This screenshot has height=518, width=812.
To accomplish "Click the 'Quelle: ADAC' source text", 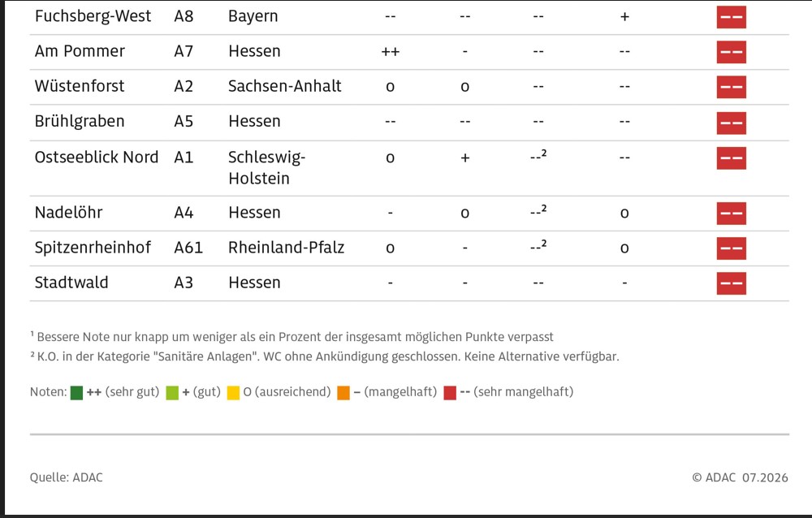I will tap(67, 477).
